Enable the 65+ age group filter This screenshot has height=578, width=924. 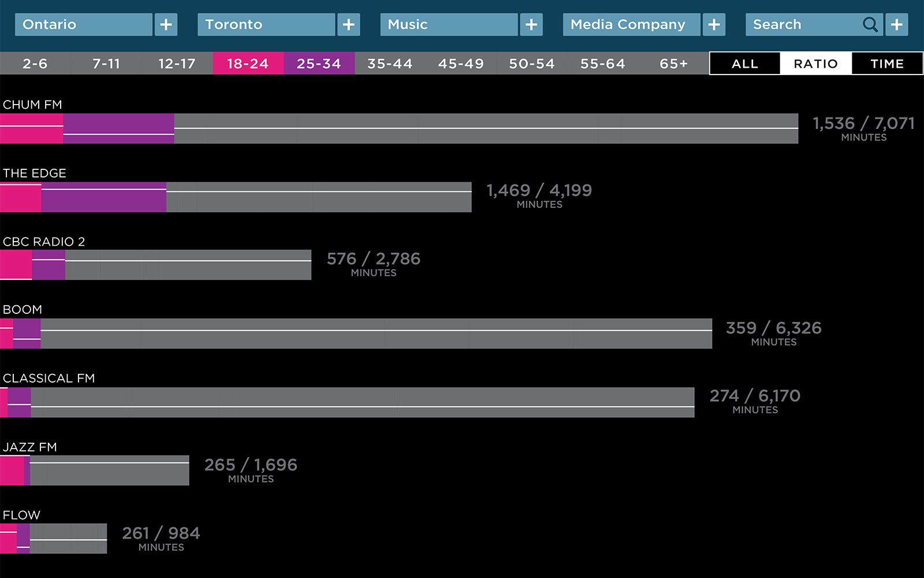pyautogui.click(x=673, y=64)
